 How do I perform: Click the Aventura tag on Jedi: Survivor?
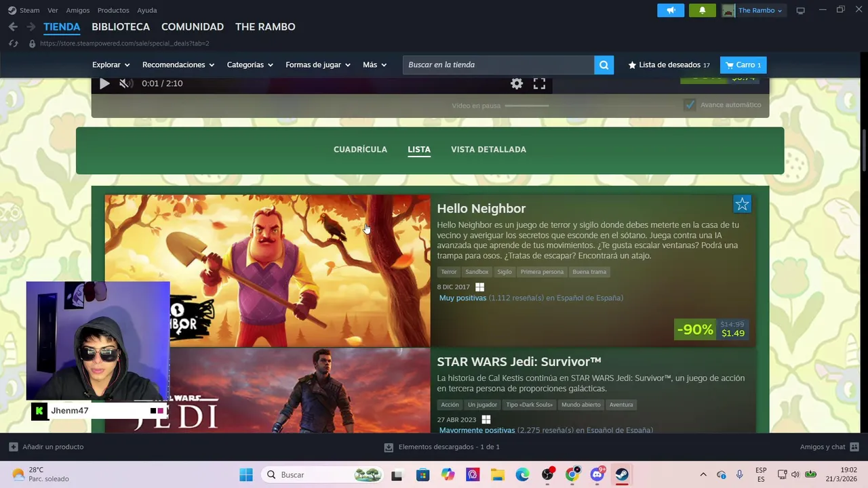coord(621,405)
